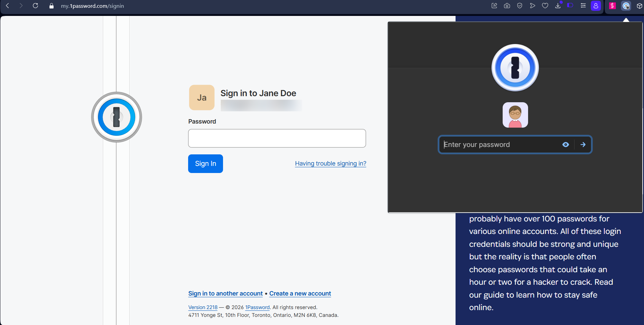
Task: Open bookmarks heart icon
Action: (x=545, y=6)
